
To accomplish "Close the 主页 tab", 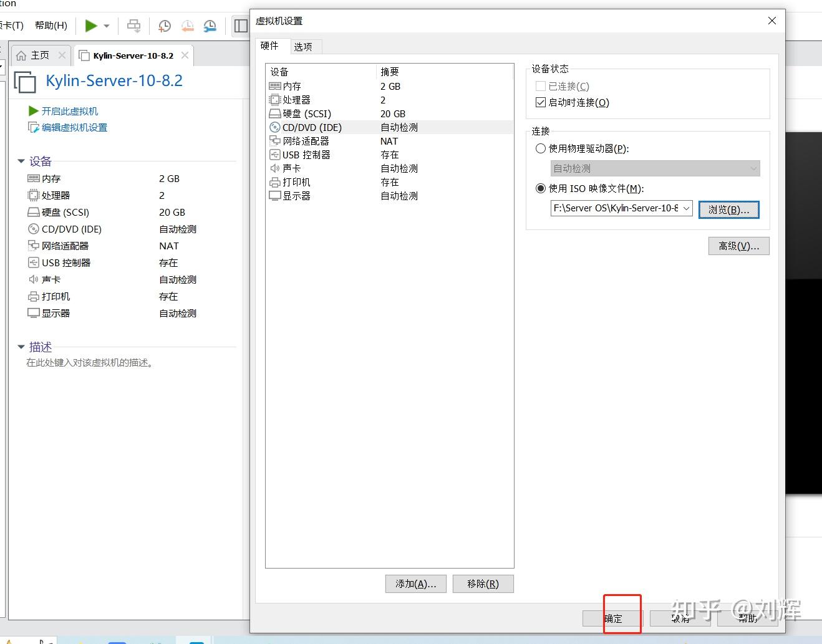I will [62, 55].
